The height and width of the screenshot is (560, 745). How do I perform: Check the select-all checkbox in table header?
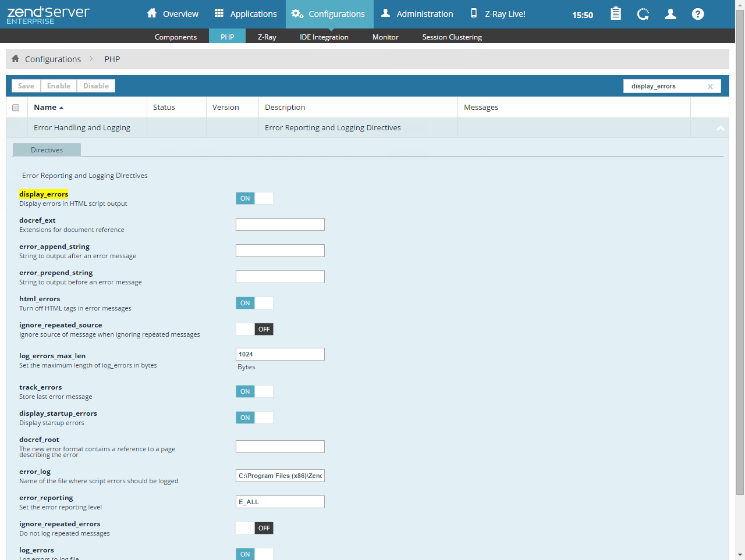[x=16, y=108]
